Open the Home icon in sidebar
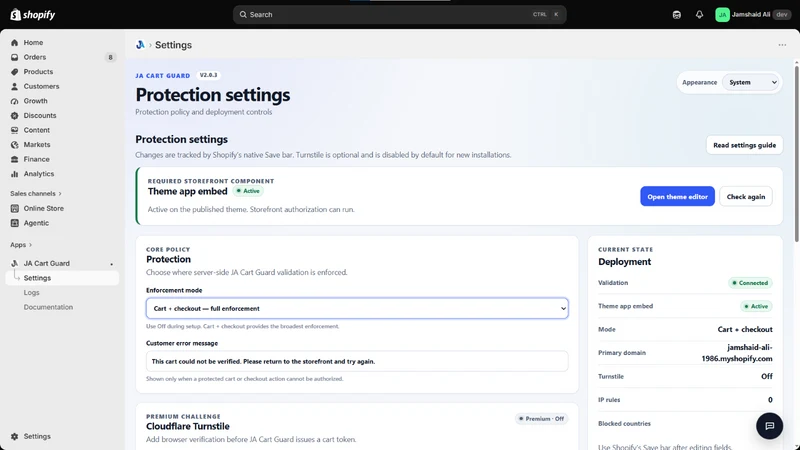 [x=14, y=43]
